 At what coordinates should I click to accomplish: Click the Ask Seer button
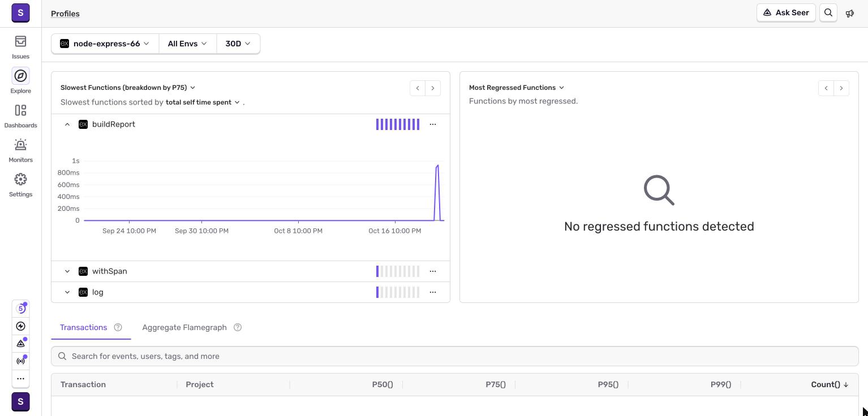pos(786,12)
